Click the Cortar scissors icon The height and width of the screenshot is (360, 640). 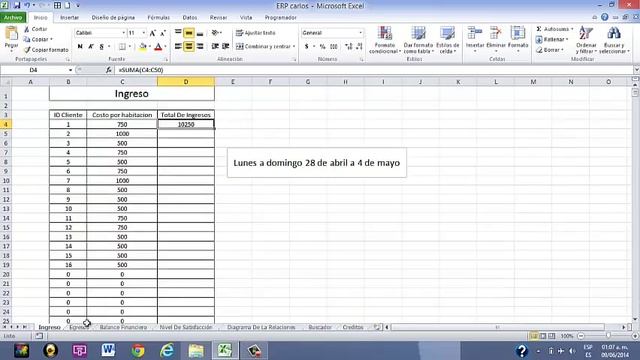[x=27, y=29]
